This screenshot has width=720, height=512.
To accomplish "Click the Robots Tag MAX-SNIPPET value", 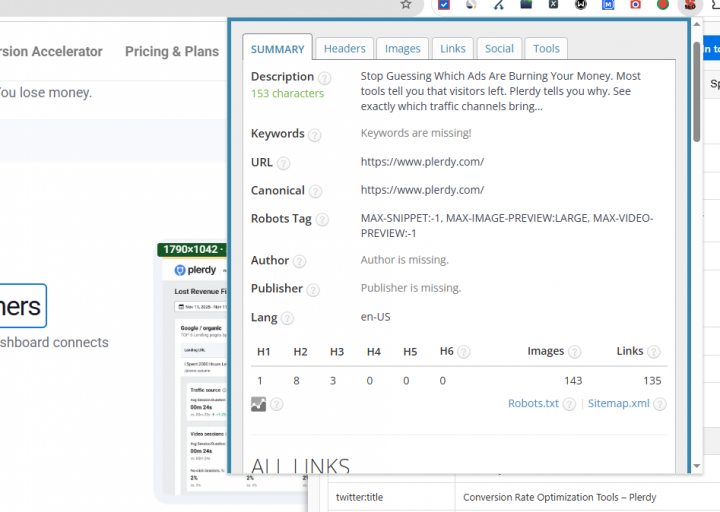I will [507, 226].
